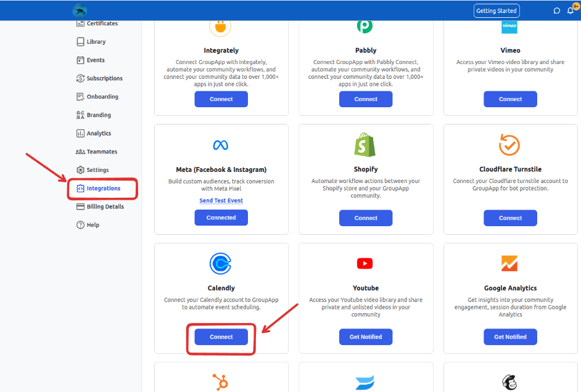The width and height of the screenshot is (581, 392).
Task: Click the Integrations code icon
Action: click(x=80, y=189)
